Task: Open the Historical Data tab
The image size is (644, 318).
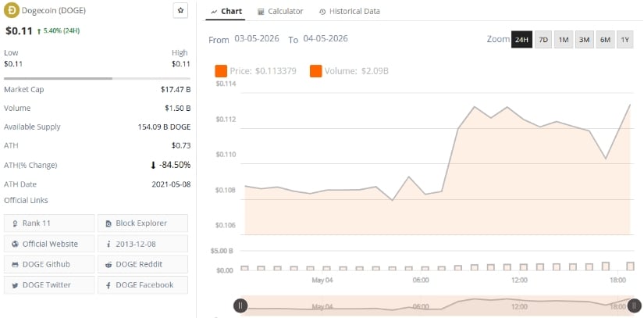Action: (350, 12)
